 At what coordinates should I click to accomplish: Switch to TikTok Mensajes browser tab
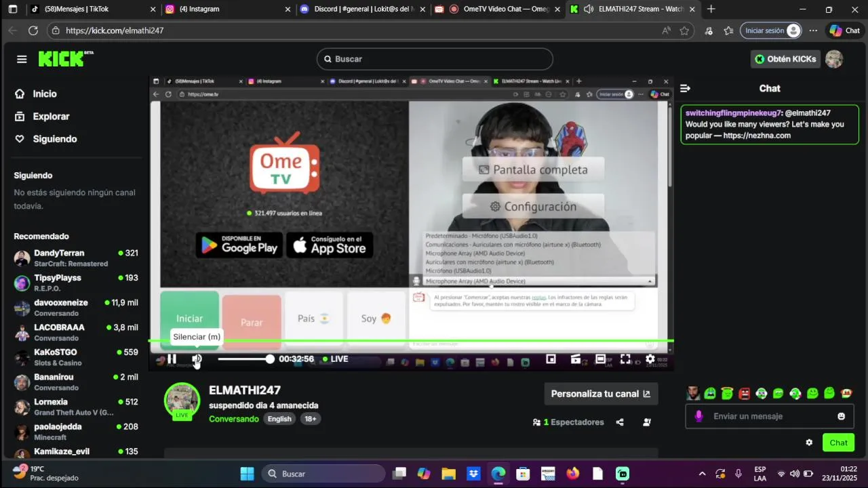pos(92,9)
